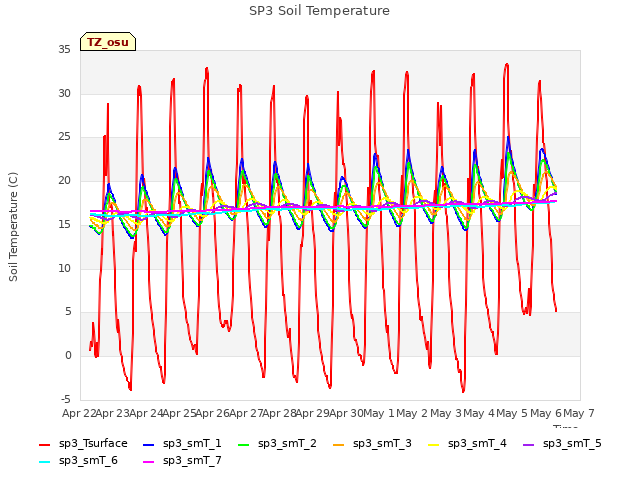
Task: Click the 10 y-axis tick label
Action: (64, 268)
